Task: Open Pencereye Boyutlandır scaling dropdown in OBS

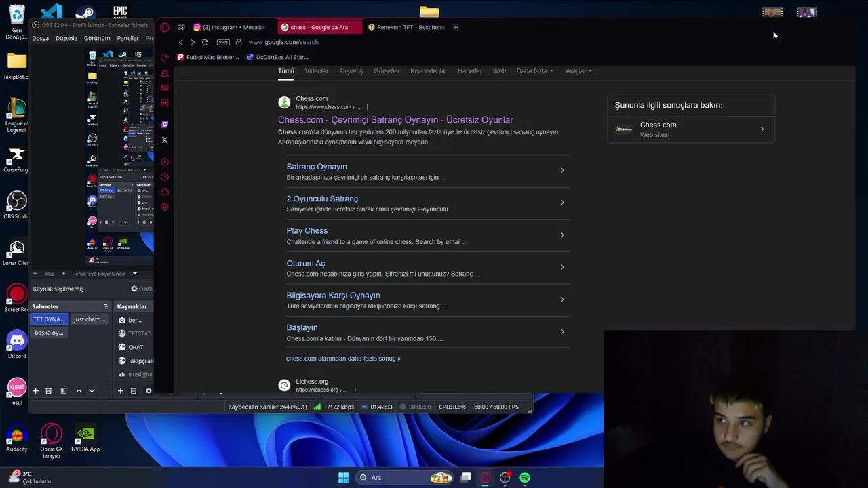Action: pyautogui.click(x=104, y=274)
